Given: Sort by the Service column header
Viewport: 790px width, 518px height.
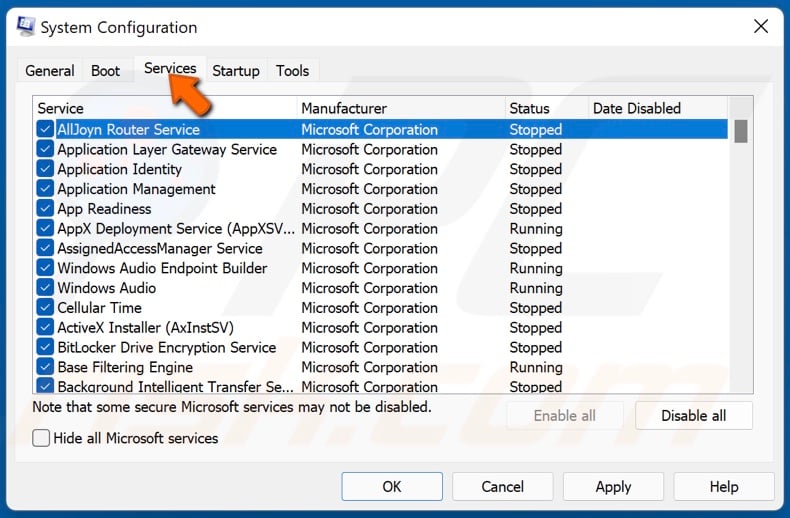Looking at the screenshot, I should point(165,108).
